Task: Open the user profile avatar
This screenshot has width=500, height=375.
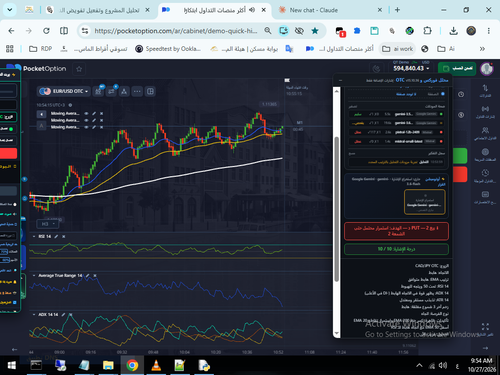Action: tap(487, 69)
